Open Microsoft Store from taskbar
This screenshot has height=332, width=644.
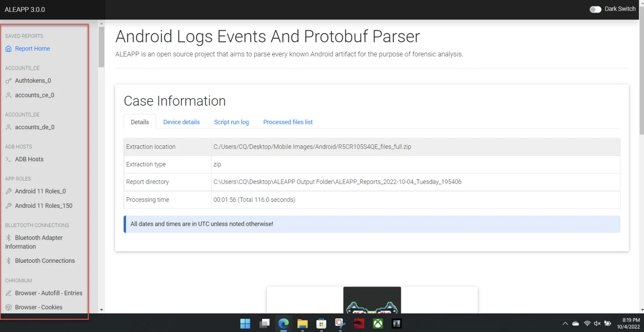click(x=321, y=323)
